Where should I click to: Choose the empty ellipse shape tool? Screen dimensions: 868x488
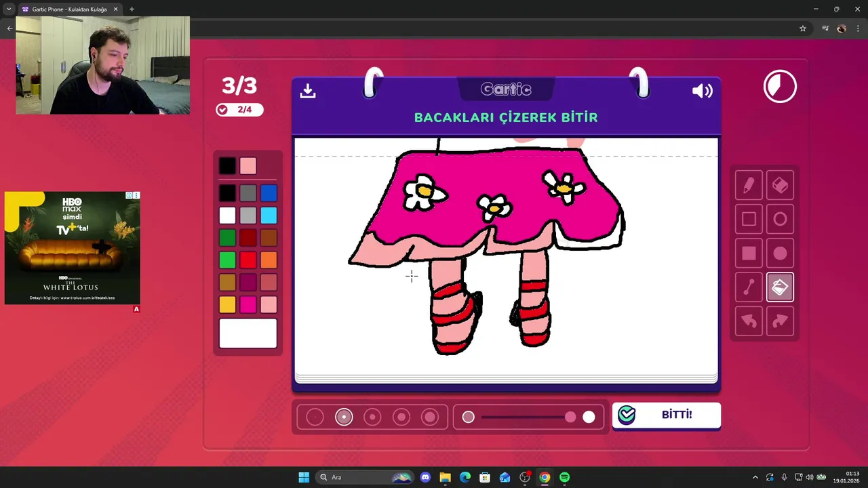click(x=780, y=219)
